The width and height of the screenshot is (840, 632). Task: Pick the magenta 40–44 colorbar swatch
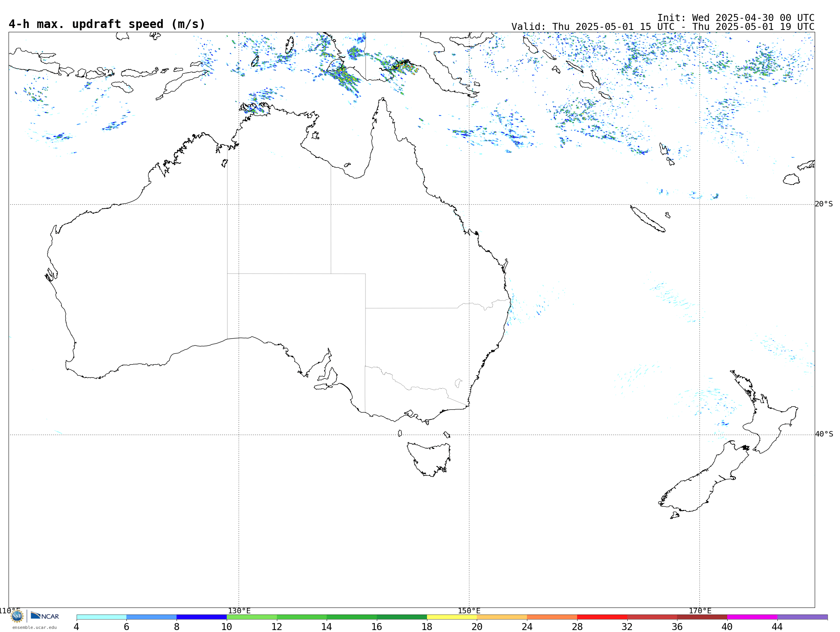coord(752,617)
